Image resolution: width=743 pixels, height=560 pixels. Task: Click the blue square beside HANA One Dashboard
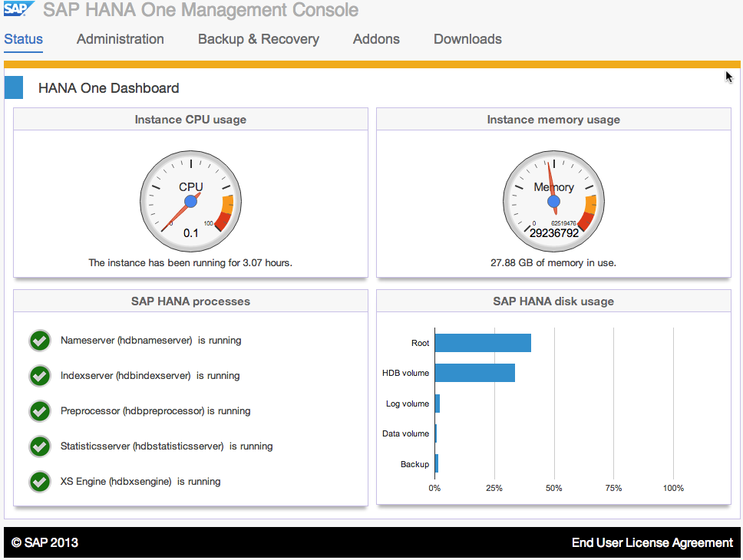pyautogui.click(x=14, y=87)
